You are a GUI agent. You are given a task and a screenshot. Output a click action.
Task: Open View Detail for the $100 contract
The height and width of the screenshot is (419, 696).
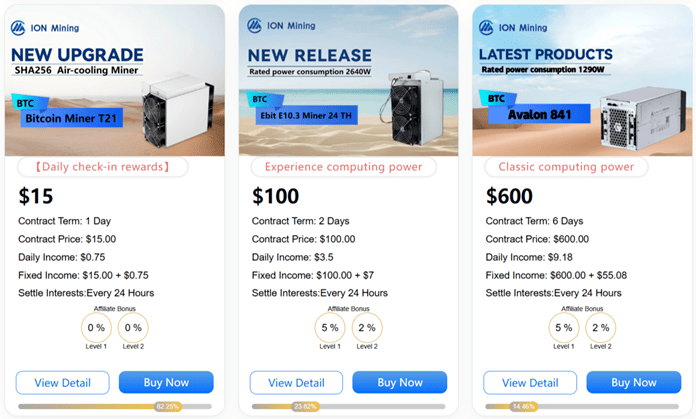296,382
